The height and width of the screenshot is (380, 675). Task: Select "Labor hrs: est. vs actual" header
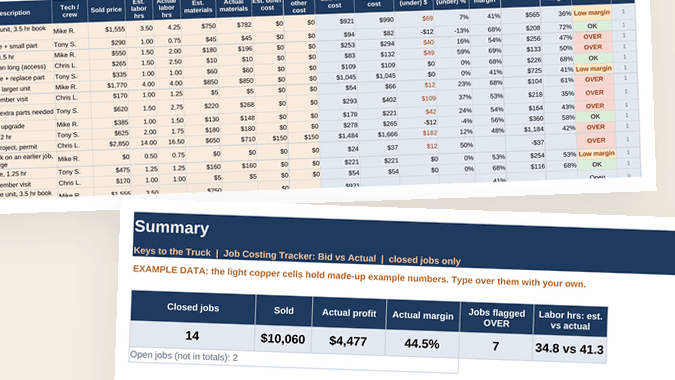coord(570,321)
